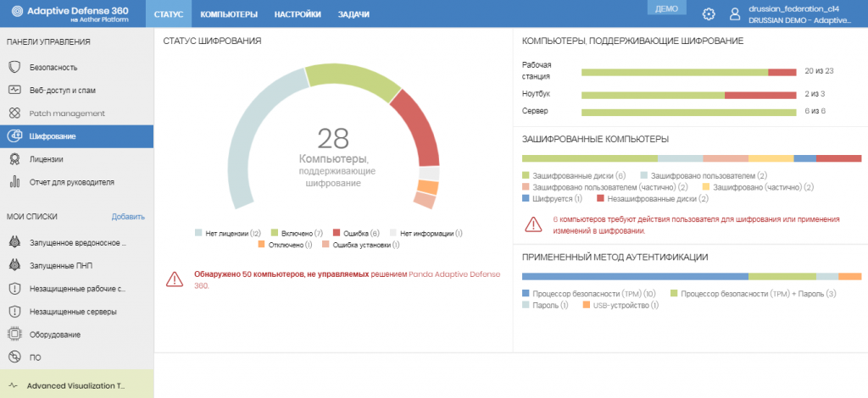Click the 28 Компьютеры center count
868x398 pixels.
[333, 139]
